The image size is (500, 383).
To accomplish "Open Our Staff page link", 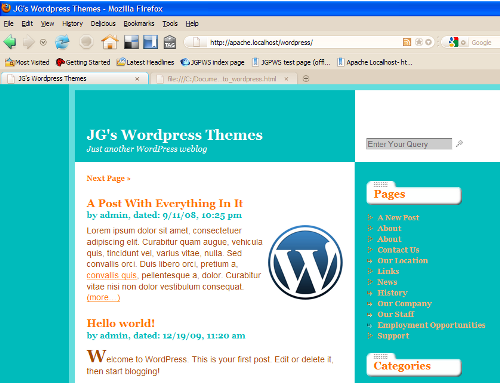I will (x=396, y=314).
